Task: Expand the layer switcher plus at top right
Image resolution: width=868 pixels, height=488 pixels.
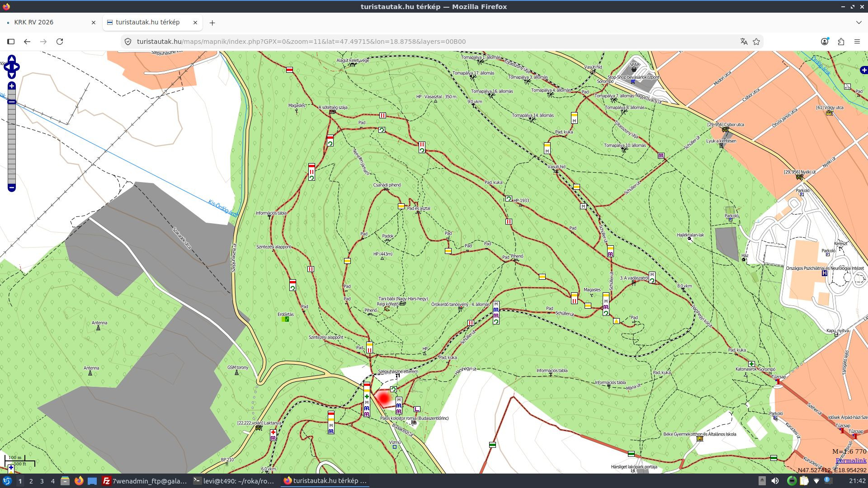Action: 864,70
